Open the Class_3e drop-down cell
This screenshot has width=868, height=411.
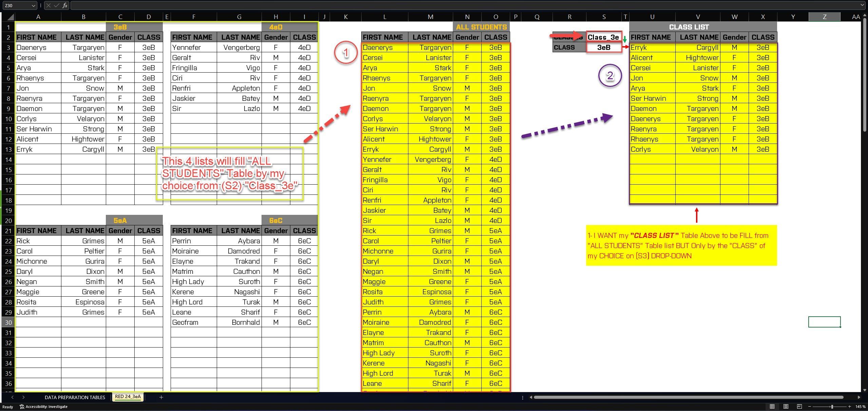coord(603,37)
